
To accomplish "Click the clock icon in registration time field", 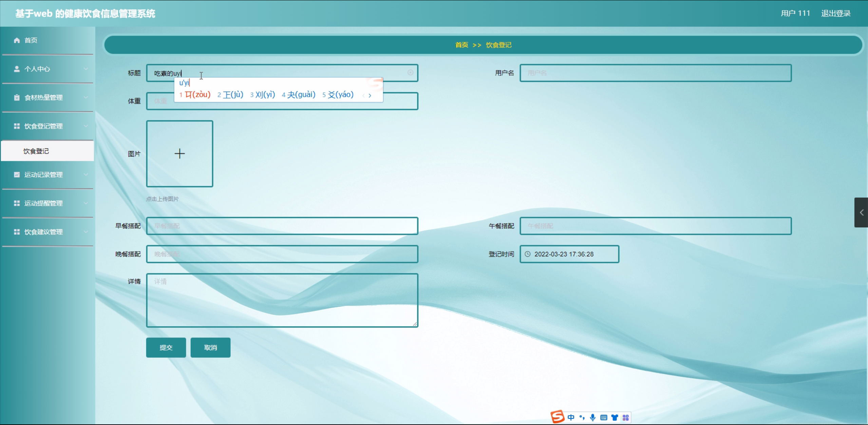I will (x=528, y=254).
